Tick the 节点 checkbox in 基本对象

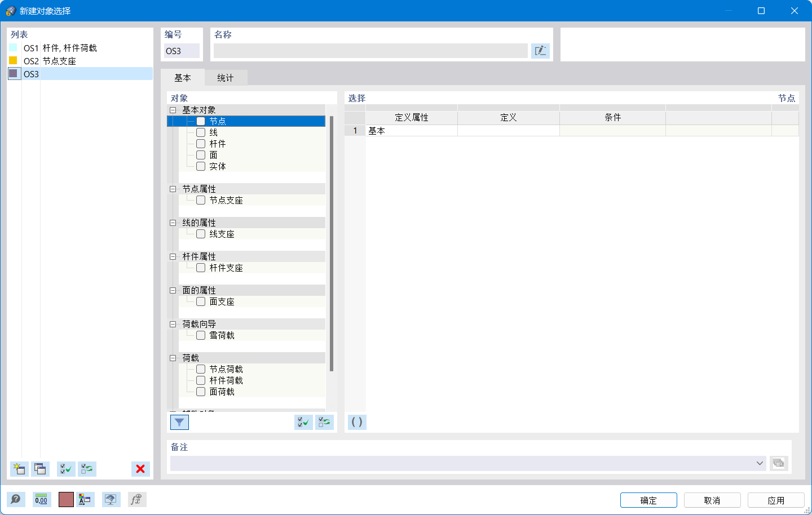coord(201,121)
